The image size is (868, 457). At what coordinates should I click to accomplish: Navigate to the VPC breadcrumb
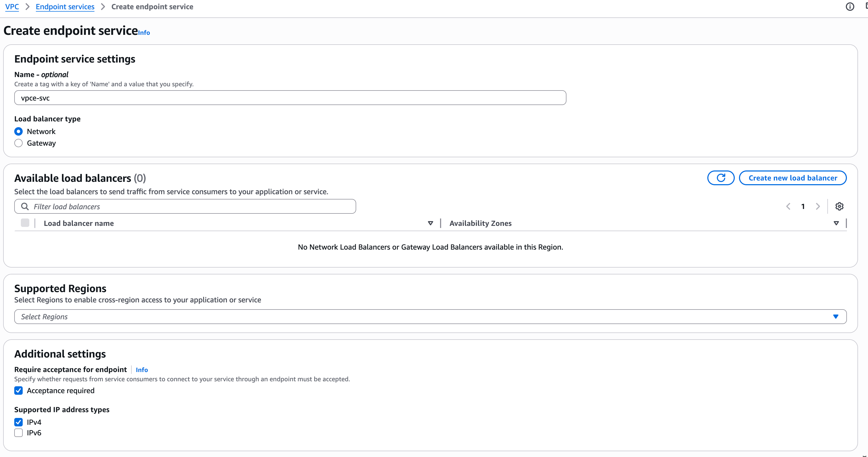click(x=12, y=6)
